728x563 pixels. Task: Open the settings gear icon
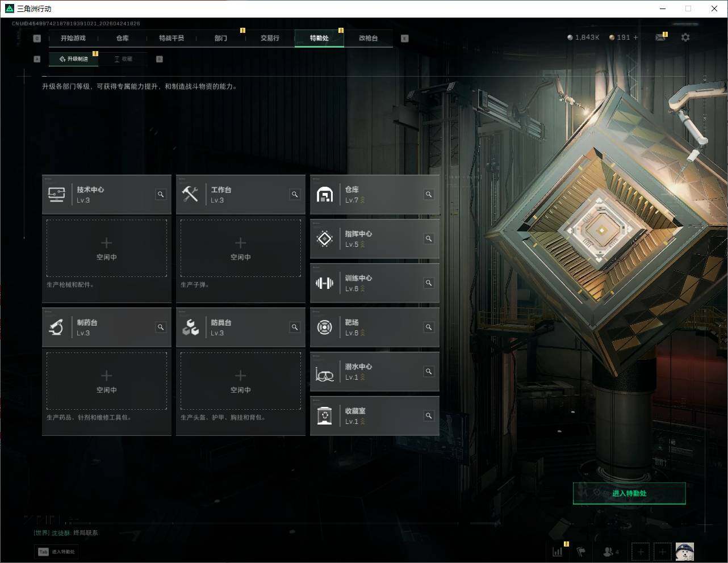point(685,37)
